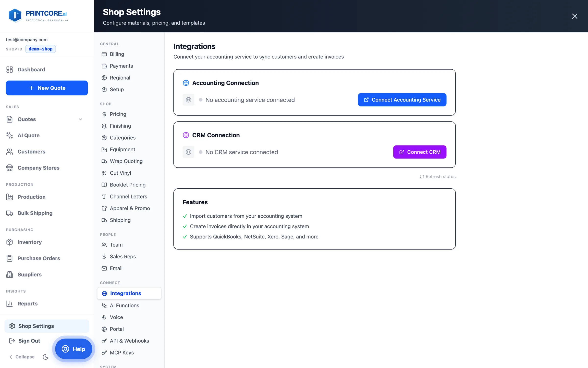Open the Help widget
The height and width of the screenshot is (368, 588).
coord(73,349)
